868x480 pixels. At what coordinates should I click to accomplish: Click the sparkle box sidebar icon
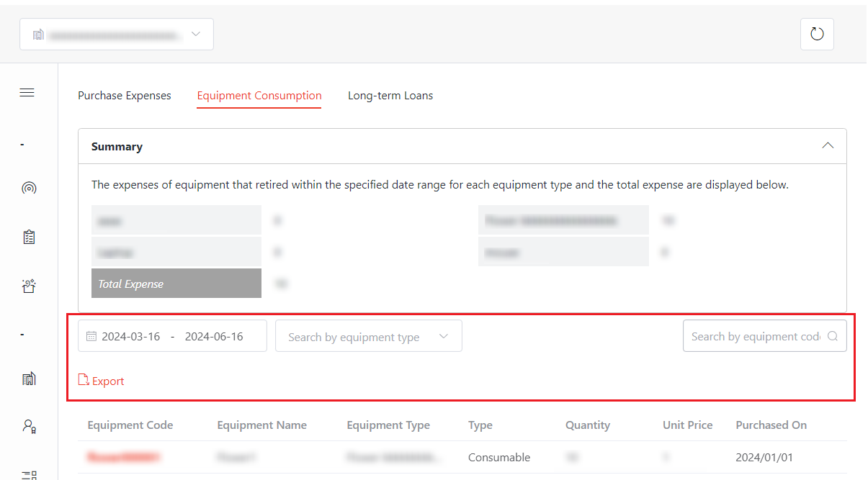pyautogui.click(x=29, y=286)
